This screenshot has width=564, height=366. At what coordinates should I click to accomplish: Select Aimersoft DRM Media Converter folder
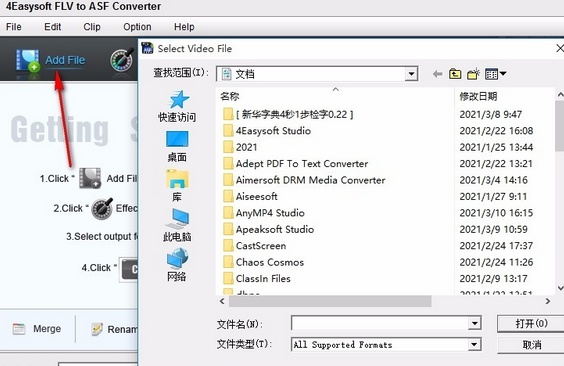304,180
